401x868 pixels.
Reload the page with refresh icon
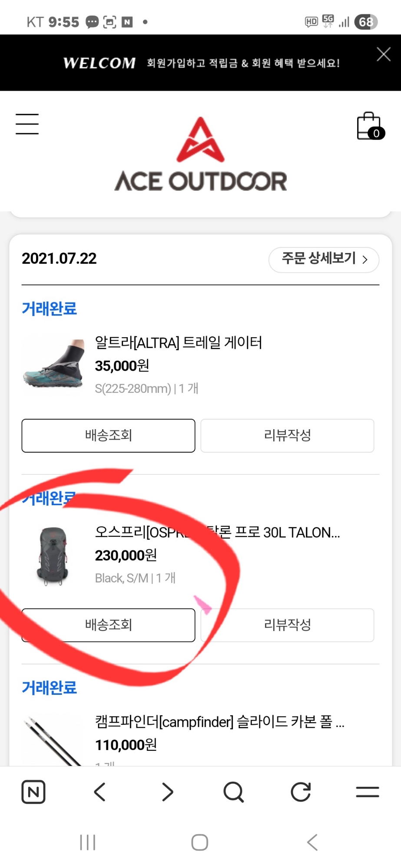(301, 792)
